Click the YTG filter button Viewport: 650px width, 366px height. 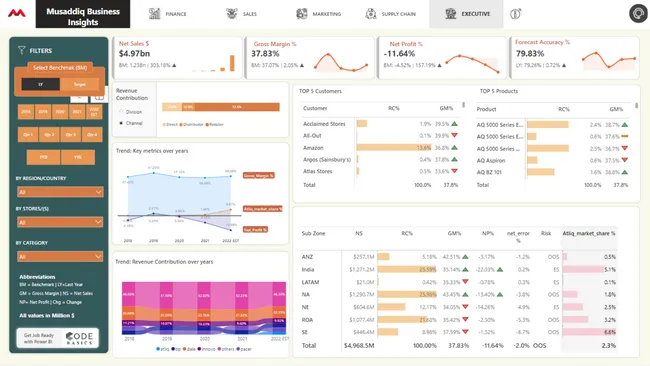click(78, 157)
